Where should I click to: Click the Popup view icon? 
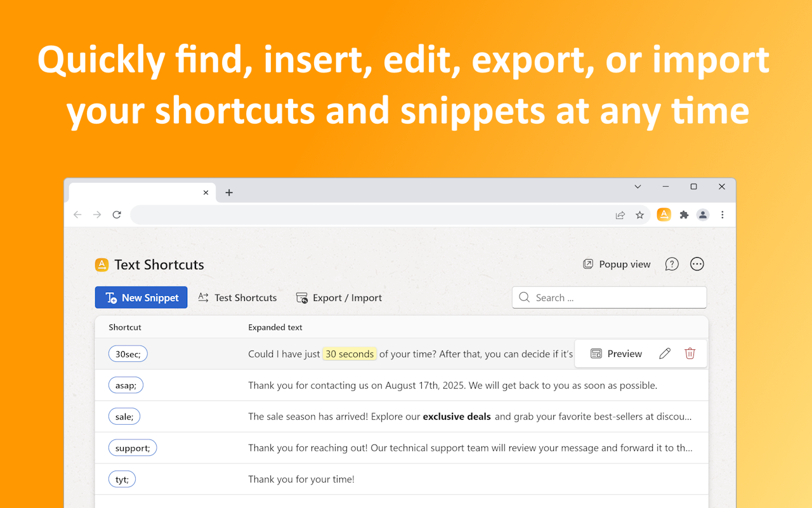[588, 264]
